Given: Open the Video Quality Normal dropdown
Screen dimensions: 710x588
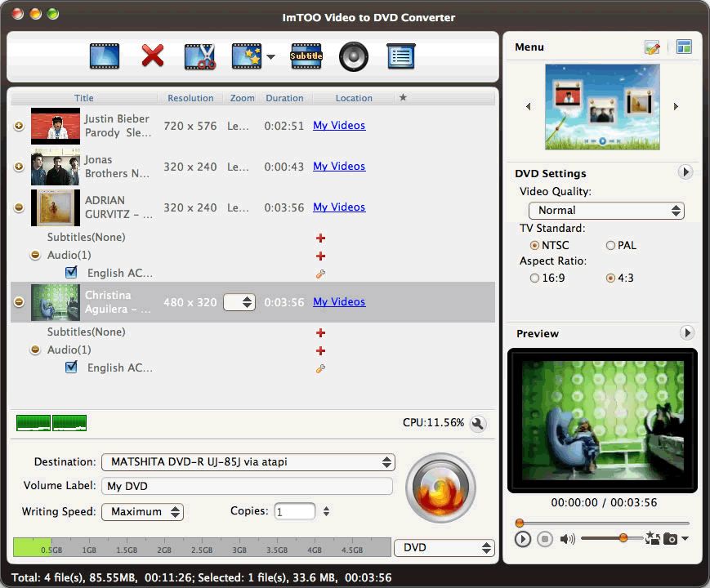Looking at the screenshot, I should pos(606,211).
